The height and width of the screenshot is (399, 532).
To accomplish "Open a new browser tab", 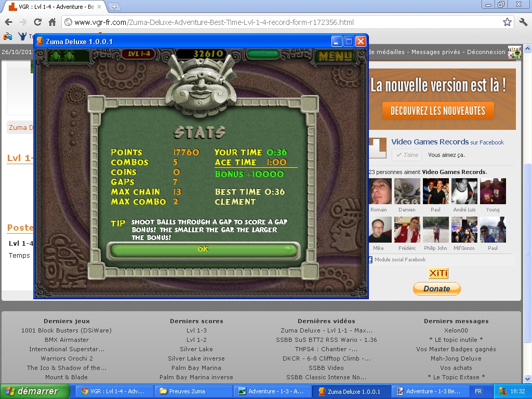I will [114, 7].
